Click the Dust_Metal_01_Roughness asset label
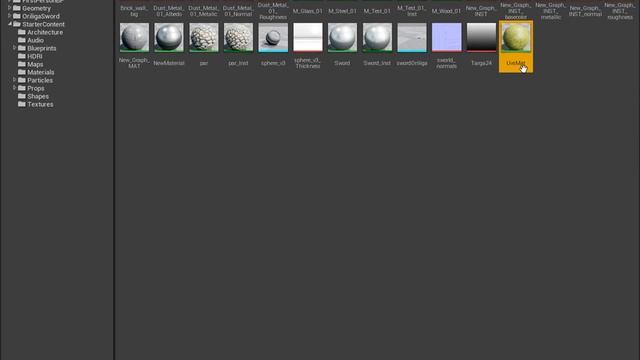Image resolution: width=640 pixels, height=360 pixels. 273,11
